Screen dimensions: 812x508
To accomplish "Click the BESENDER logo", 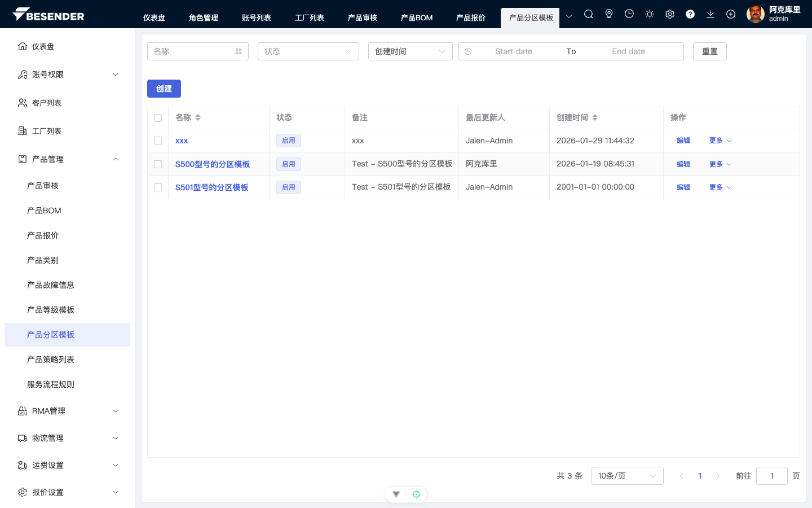I will (48, 15).
